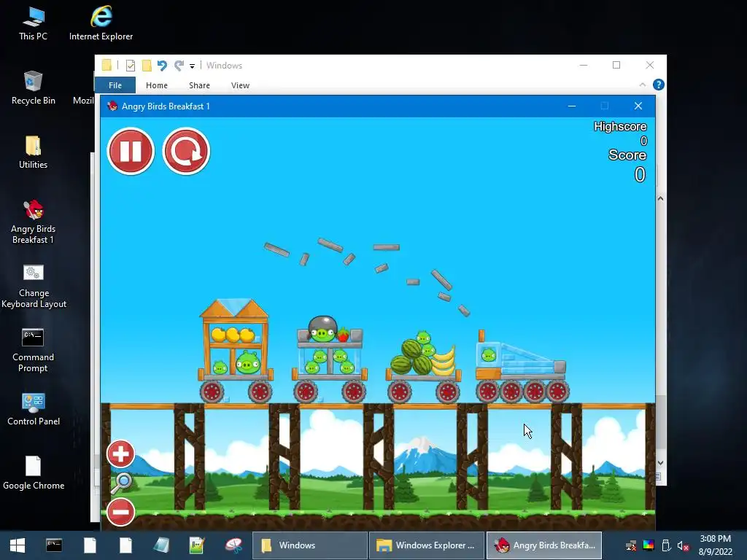Click the Score label in the game

coord(627,155)
